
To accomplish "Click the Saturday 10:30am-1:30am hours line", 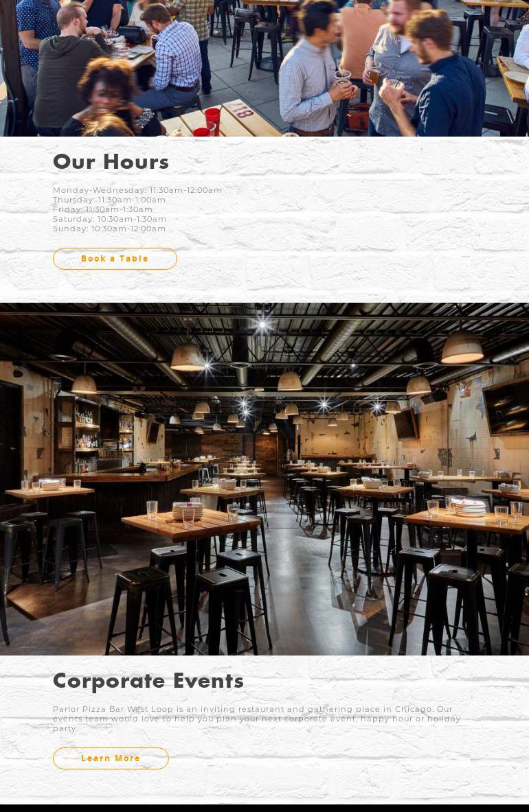I will tap(109, 219).
